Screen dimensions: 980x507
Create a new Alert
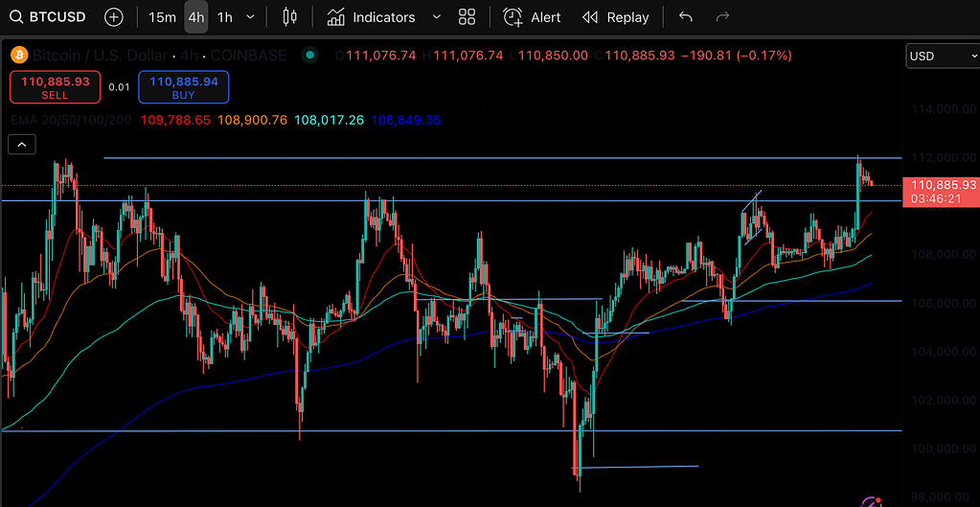(532, 17)
